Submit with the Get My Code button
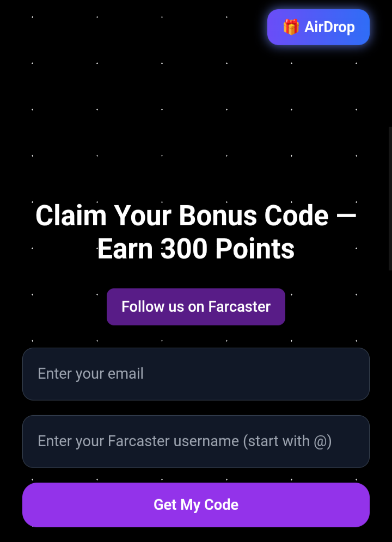Image resolution: width=392 pixels, height=542 pixels. (196, 505)
